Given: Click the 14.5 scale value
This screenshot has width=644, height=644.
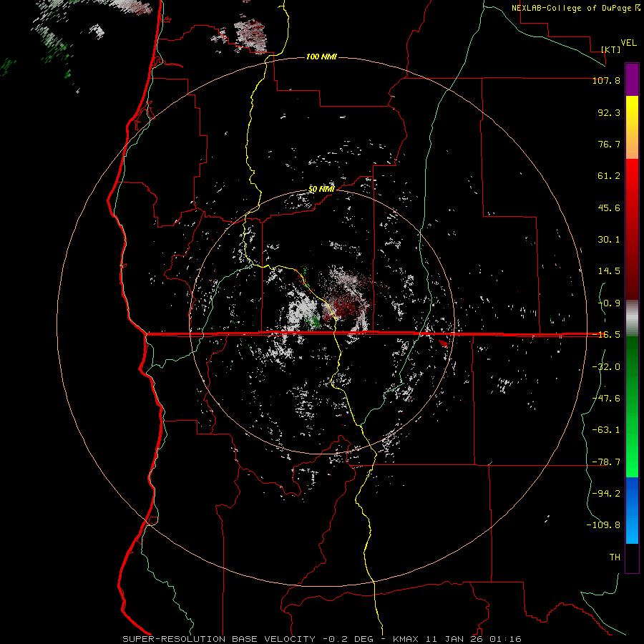Looking at the screenshot, I should point(609,271).
